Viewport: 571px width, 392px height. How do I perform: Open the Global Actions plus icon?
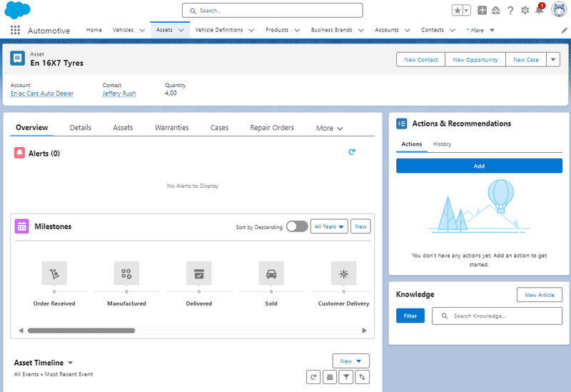point(482,10)
